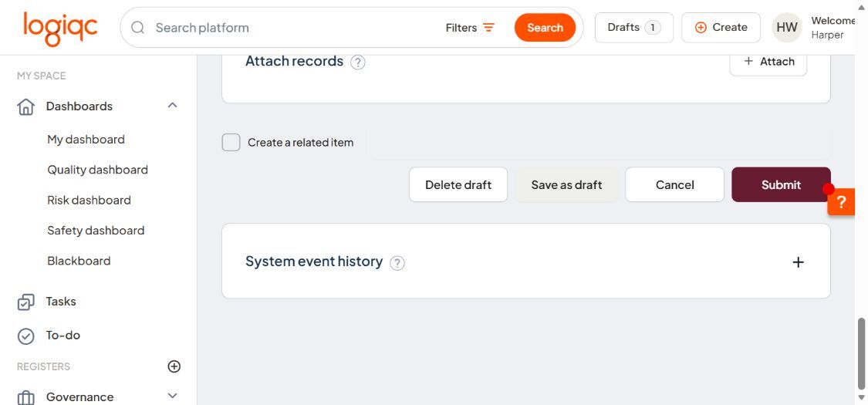
Task: Open Quality dashboard
Action: pos(97,170)
